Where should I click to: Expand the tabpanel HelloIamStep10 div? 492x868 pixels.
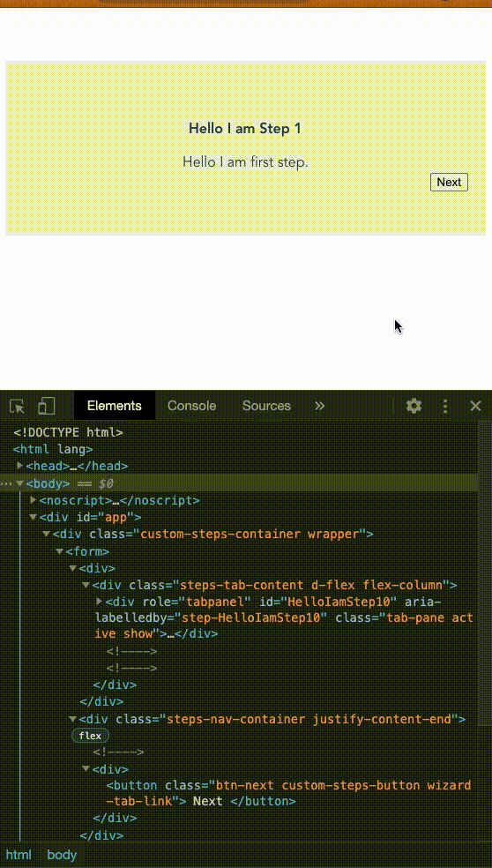[100, 602]
